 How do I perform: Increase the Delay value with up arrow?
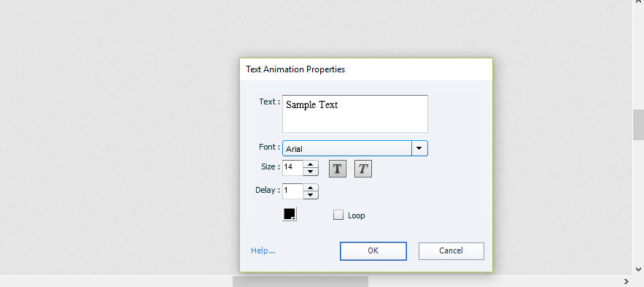click(x=311, y=187)
